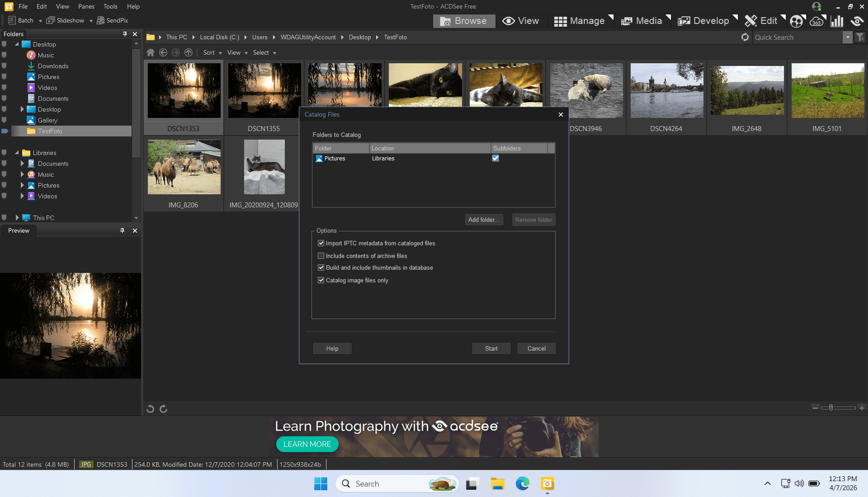Click the thumbnail zoom slider handle
The image size is (868, 497).
[831, 408]
